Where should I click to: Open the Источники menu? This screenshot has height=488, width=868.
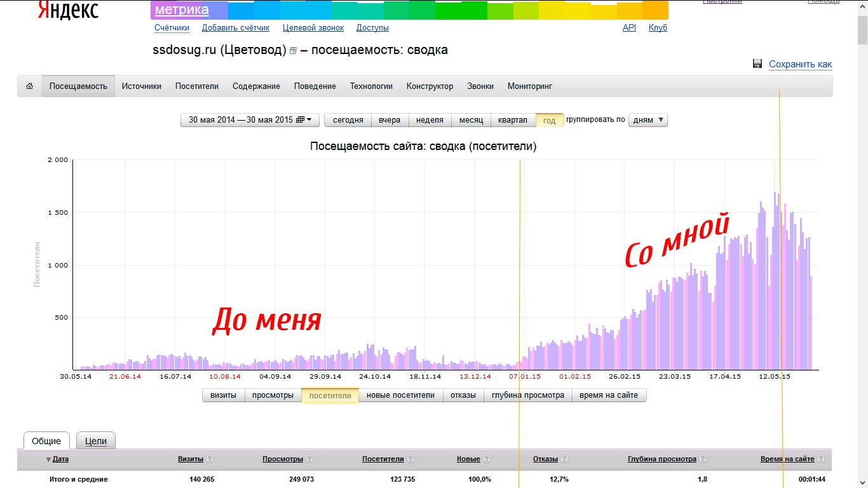click(142, 86)
